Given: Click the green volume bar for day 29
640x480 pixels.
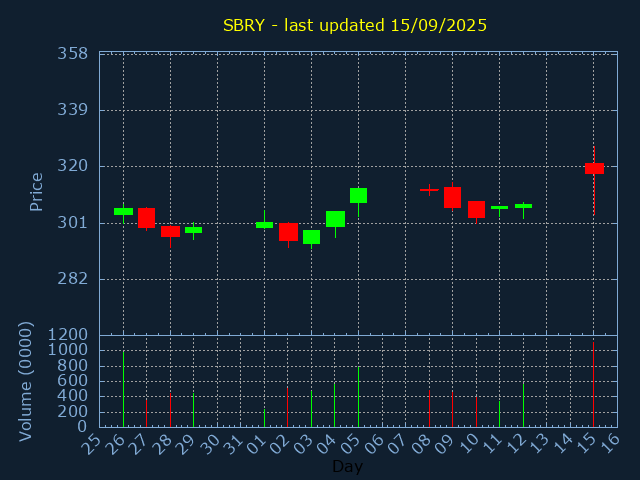Looking at the screenshot, I should (x=193, y=410).
